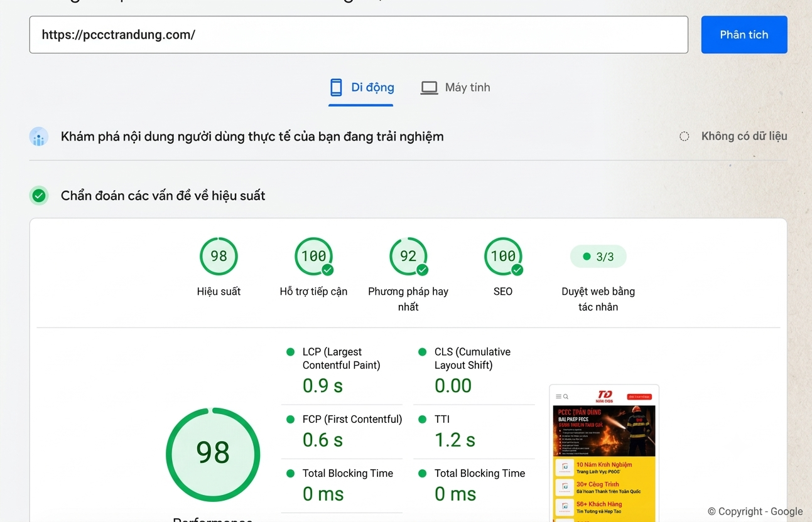Click the dotted circle icon beside Không có dữ liệu
Screen dimensions: 812x522
tap(685, 136)
